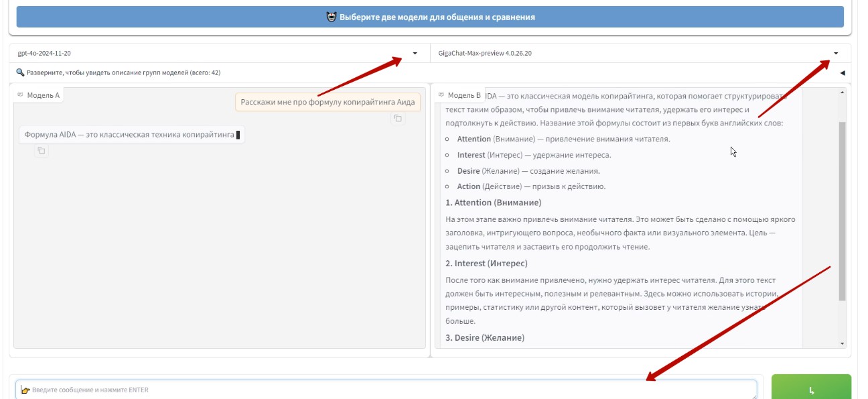
Task: Click the chat icon next to Модель A
Action: (x=21, y=95)
